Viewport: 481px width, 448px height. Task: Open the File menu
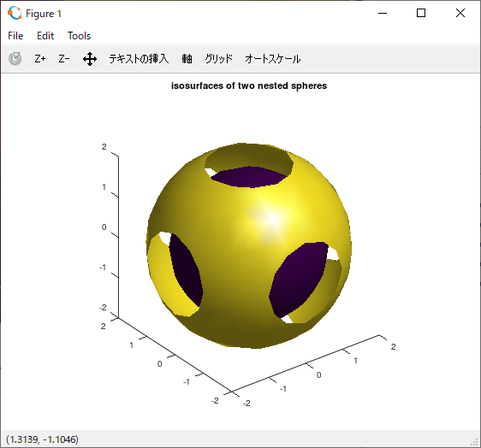15,36
